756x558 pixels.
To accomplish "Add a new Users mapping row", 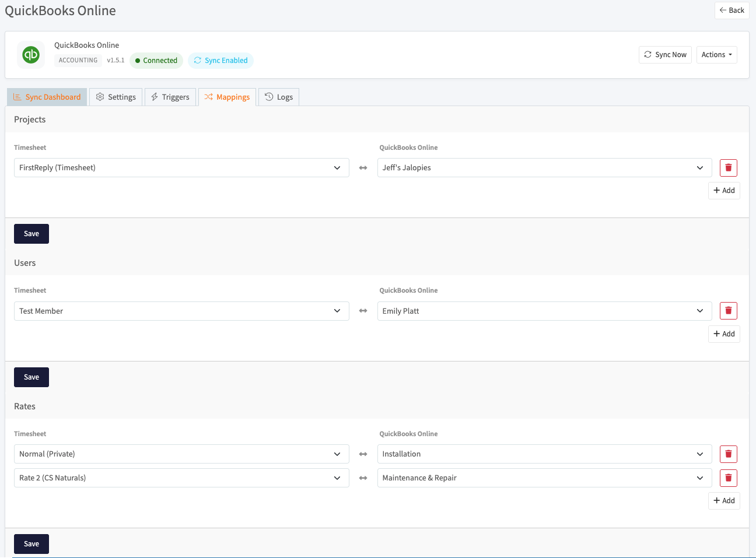I will click(724, 334).
